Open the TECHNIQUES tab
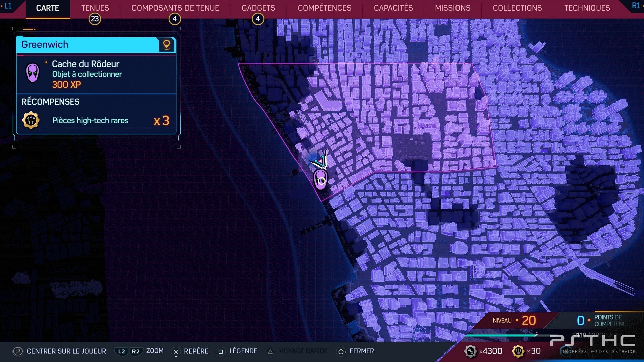This screenshot has width=644, height=362. point(587,8)
